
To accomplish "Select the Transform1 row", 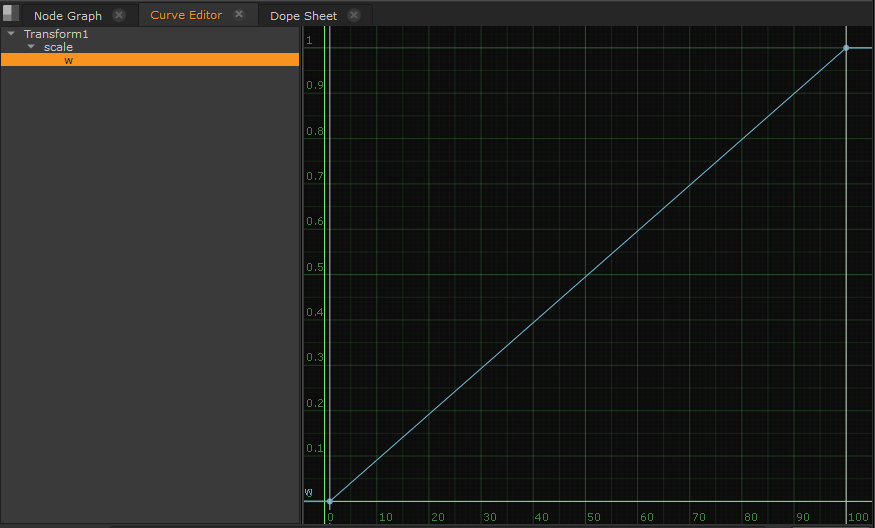I will pyautogui.click(x=150, y=34).
